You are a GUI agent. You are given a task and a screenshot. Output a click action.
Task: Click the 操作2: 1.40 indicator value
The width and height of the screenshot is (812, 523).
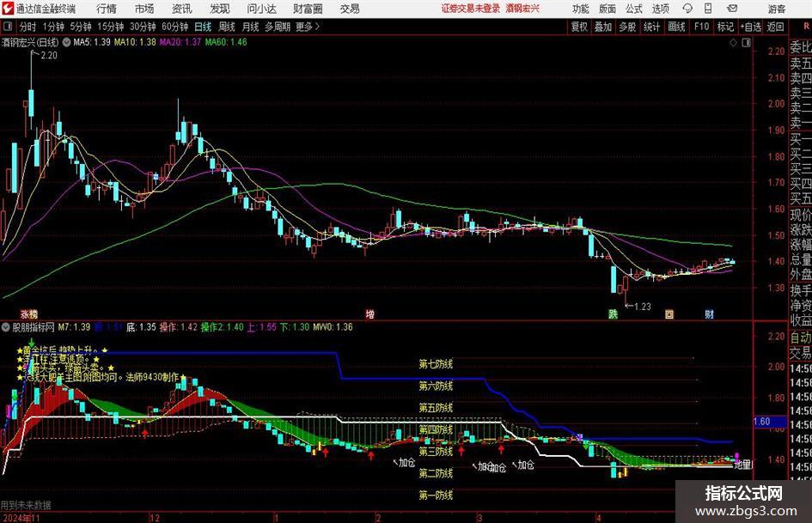pos(222,327)
